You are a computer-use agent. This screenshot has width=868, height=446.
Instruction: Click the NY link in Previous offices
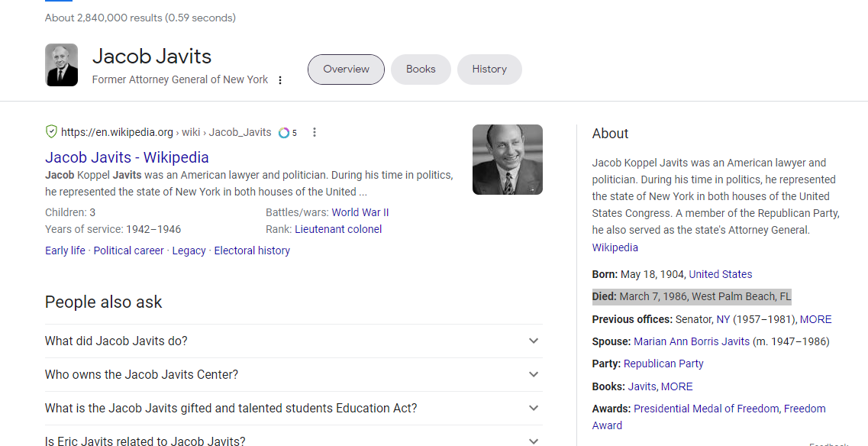click(723, 319)
